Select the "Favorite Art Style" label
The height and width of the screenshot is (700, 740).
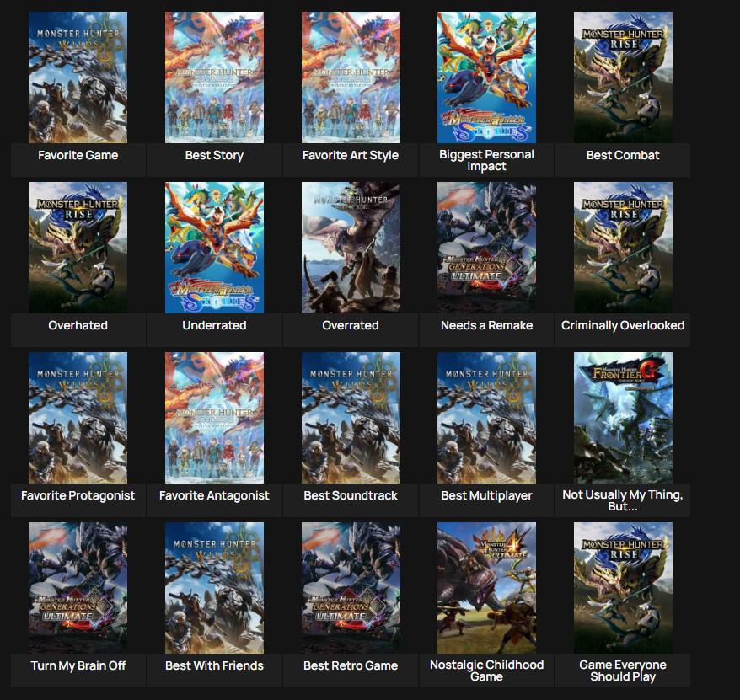[x=351, y=155]
